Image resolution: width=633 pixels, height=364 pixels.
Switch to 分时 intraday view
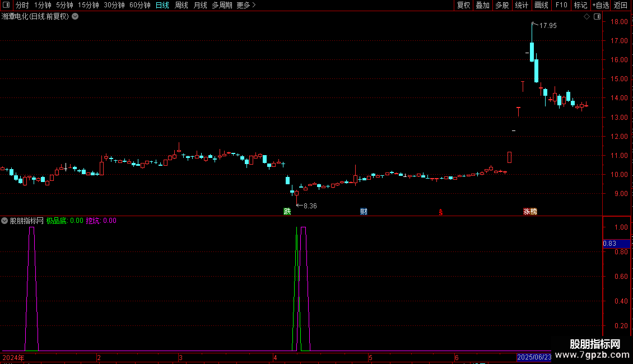click(x=22, y=5)
